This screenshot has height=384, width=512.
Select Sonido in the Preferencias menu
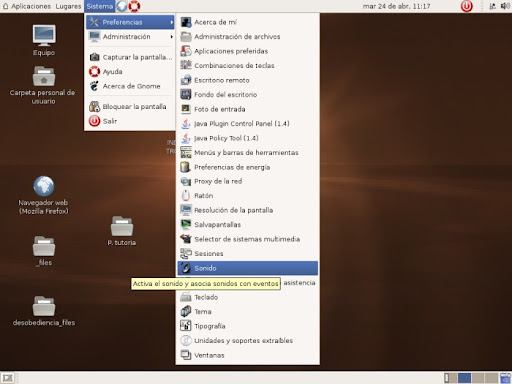(x=248, y=268)
